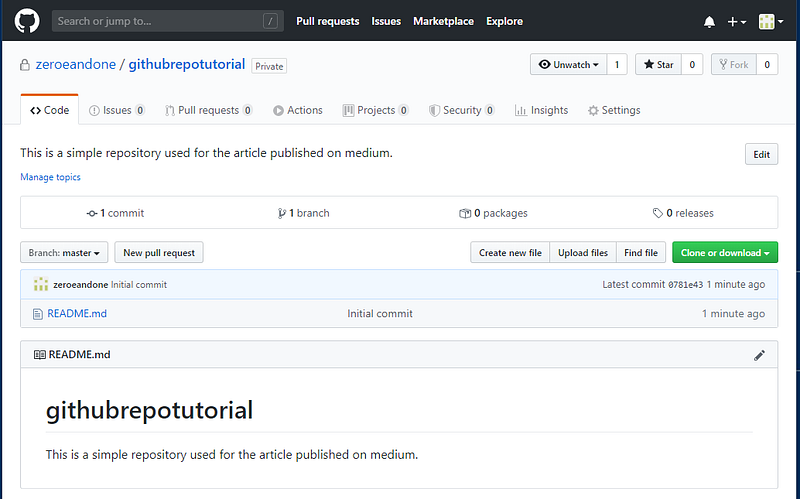This screenshot has height=499, width=800.
Task: Open zeroeandone author link in commit bar
Action: click(81, 285)
